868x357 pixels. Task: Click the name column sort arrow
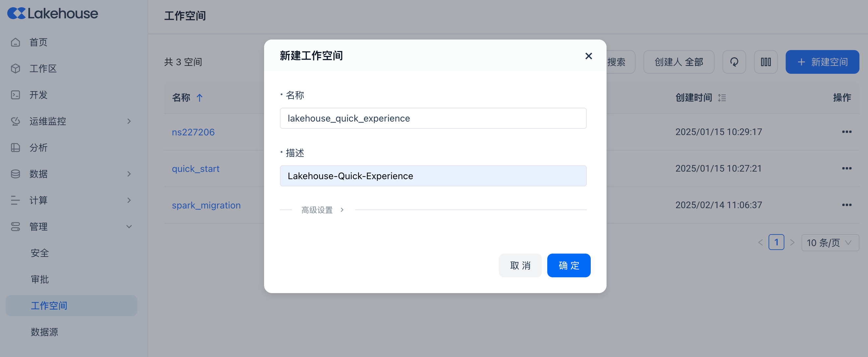(200, 98)
